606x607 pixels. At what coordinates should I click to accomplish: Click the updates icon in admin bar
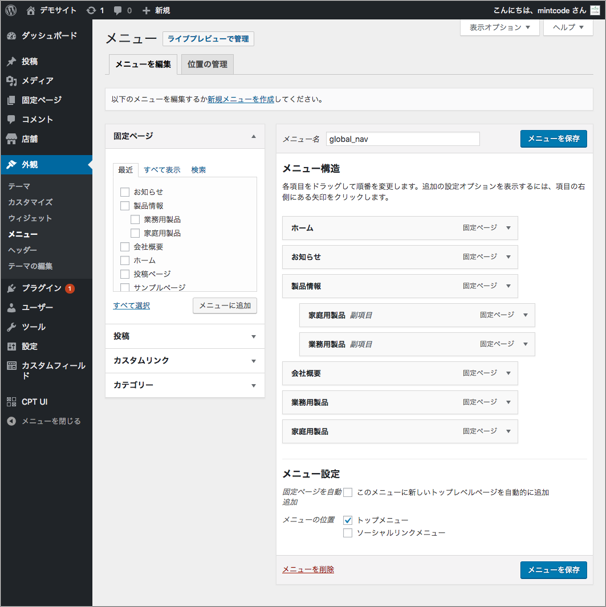click(92, 10)
